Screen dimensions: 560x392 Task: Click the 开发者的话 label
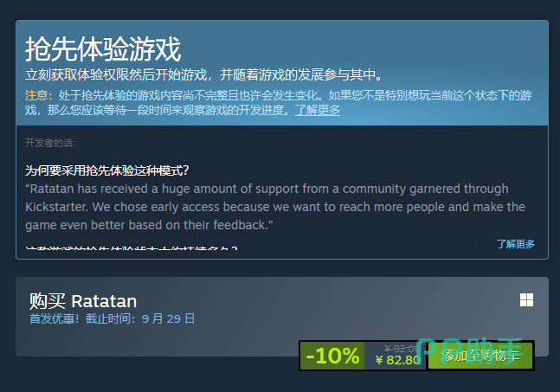[x=51, y=143]
